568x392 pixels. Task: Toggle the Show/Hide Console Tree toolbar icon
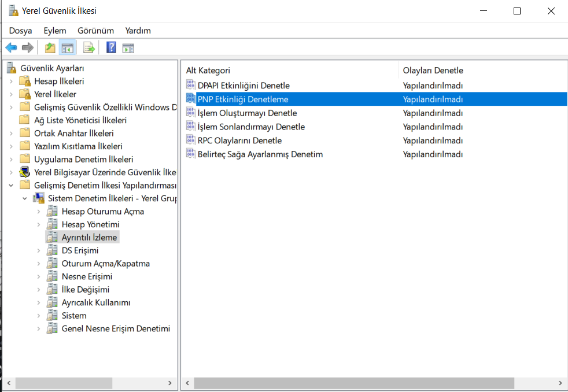(x=67, y=47)
